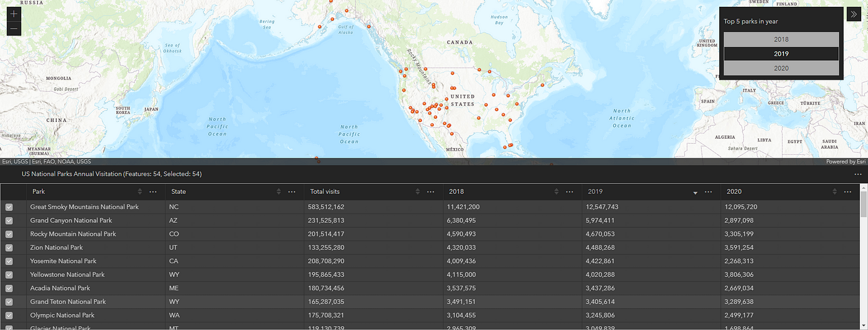
Task: Sort table by 2020 column arrows
Action: click(834, 192)
